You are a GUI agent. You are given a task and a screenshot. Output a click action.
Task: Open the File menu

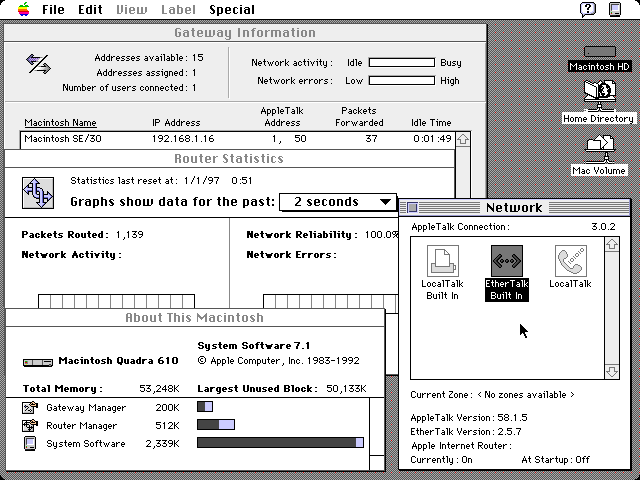[53, 9]
